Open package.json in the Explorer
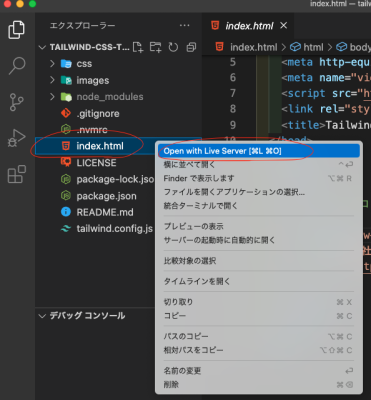371x400 pixels. 95,196
